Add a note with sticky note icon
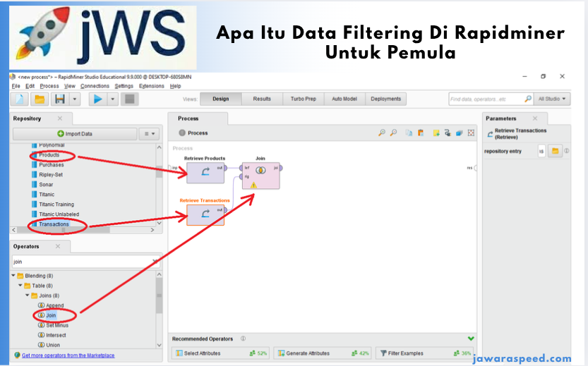The width and height of the screenshot is (588, 366). (x=436, y=133)
